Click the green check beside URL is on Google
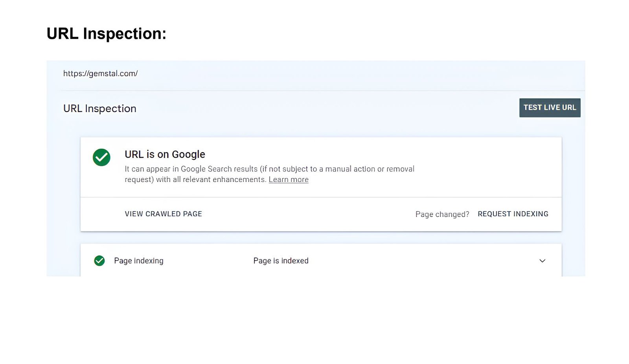Viewport: 629px width, 364px height. click(101, 157)
